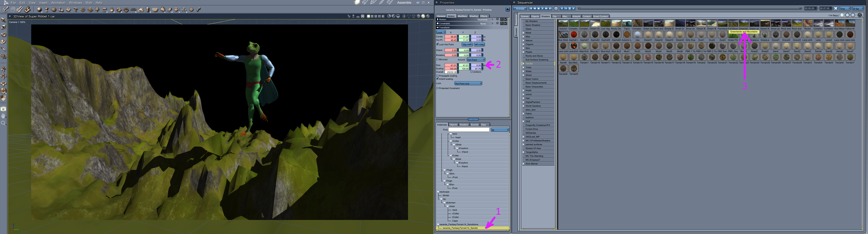Open the 24 fps frame rate dropdown
This screenshot has height=234, width=868.
click(858, 8)
